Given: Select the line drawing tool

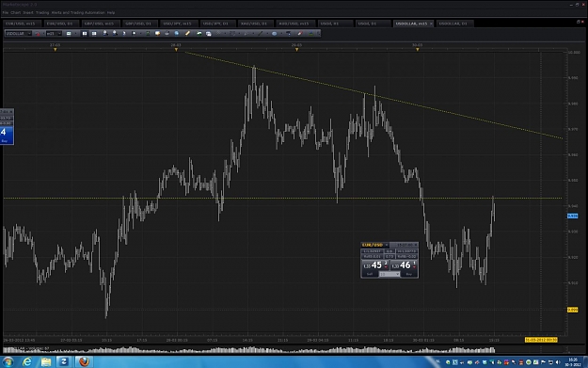Looking at the screenshot, I should click(261, 33).
